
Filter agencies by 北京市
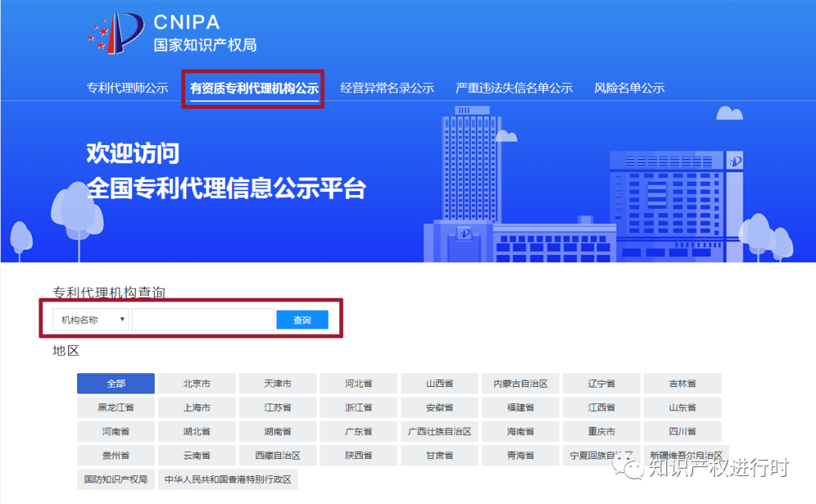point(196,383)
